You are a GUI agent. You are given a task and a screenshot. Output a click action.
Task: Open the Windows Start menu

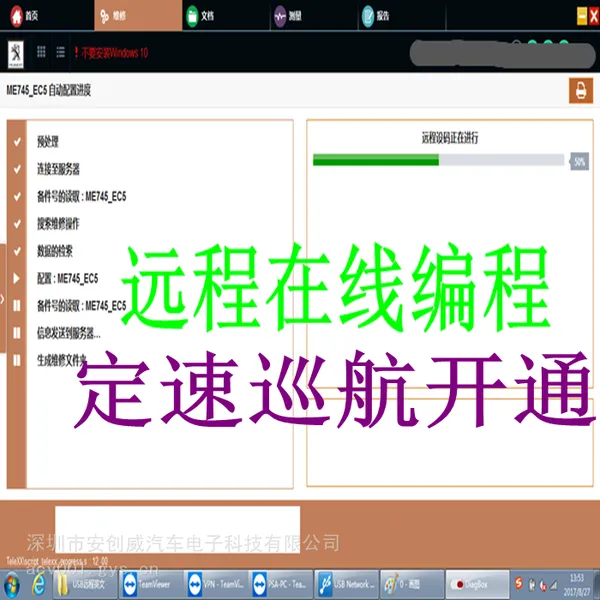click(x=12, y=585)
